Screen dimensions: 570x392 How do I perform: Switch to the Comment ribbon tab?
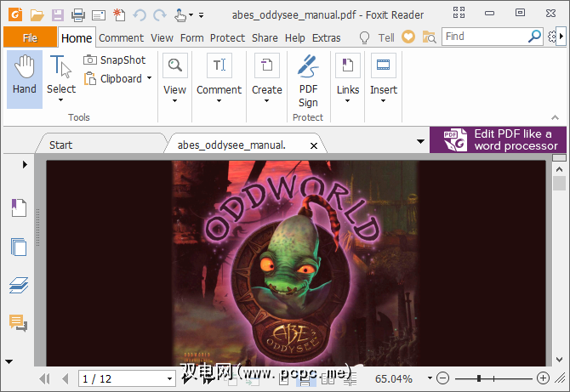pos(121,37)
